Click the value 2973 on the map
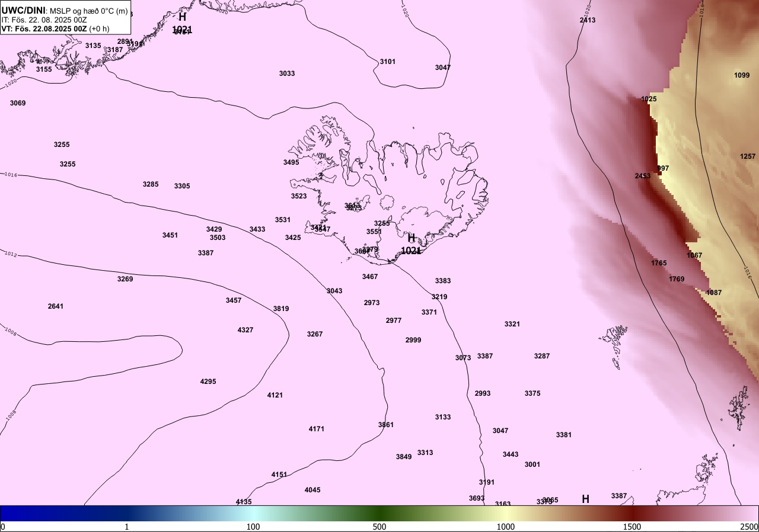The image size is (759, 532). click(x=372, y=303)
